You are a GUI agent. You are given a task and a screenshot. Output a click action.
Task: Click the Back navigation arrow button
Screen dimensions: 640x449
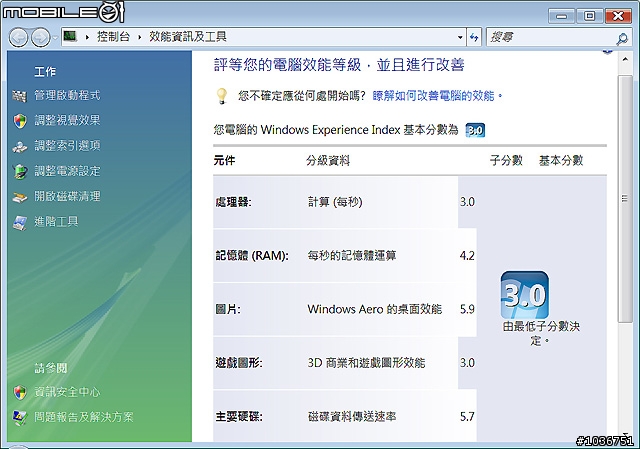pos(18,38)
